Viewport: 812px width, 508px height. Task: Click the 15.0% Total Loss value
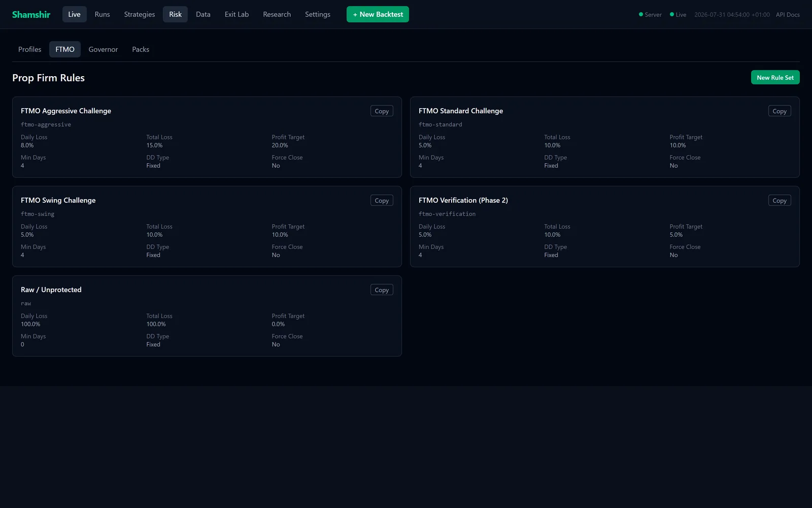(155, 145)
